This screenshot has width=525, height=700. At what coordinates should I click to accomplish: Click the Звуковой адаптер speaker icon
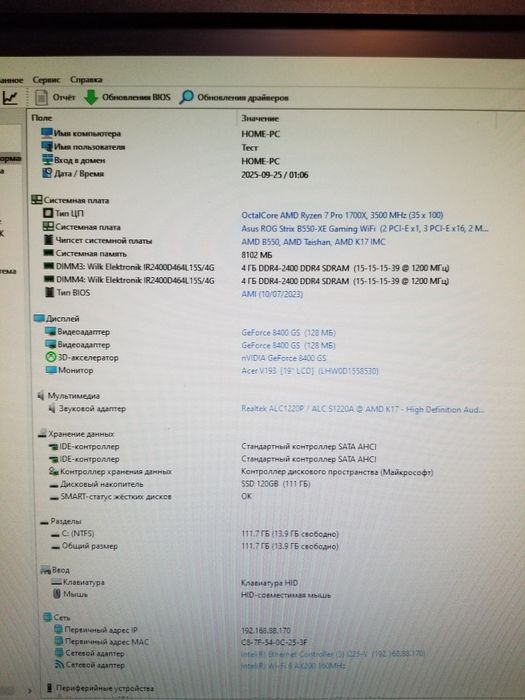point(52,408)
